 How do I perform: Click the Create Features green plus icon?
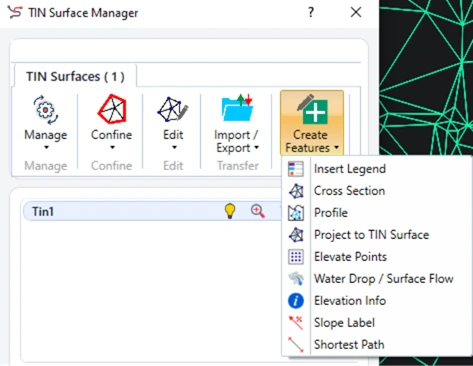(312, 109)
